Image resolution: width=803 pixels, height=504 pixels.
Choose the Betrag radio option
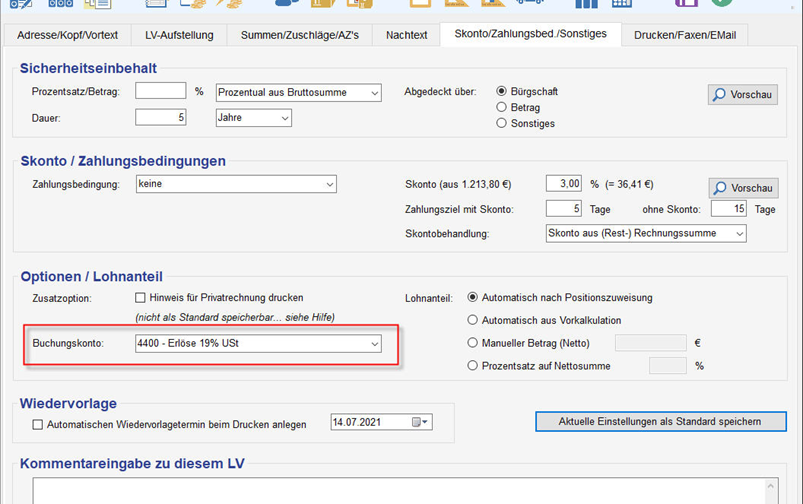tap(501, 107)
